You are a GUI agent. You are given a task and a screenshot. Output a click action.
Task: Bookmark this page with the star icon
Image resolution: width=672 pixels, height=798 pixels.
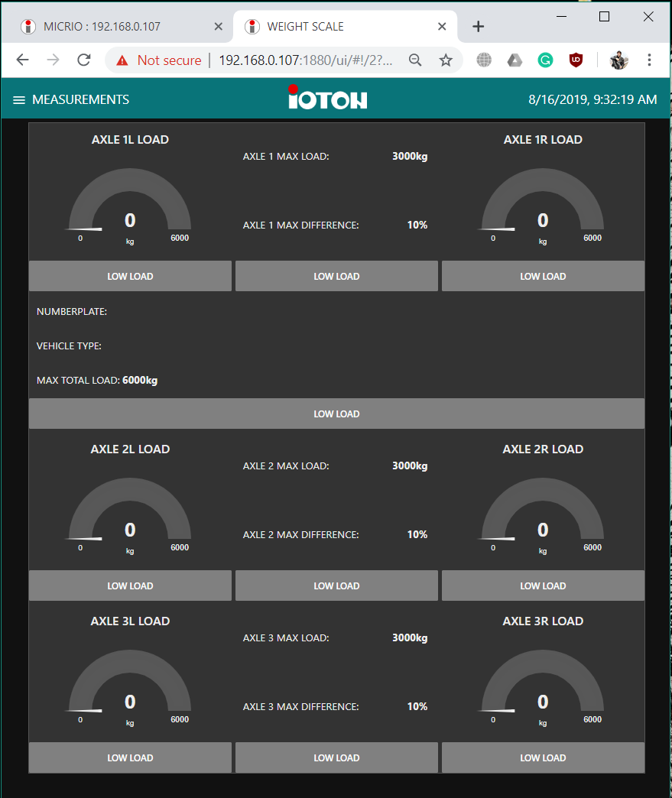[x=446, y=60]
